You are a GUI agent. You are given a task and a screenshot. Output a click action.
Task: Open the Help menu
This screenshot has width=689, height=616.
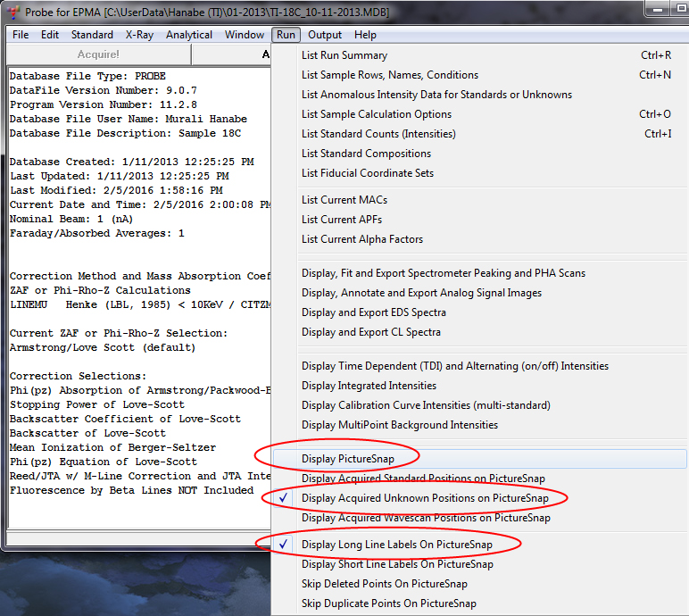[x=365, y=35]
